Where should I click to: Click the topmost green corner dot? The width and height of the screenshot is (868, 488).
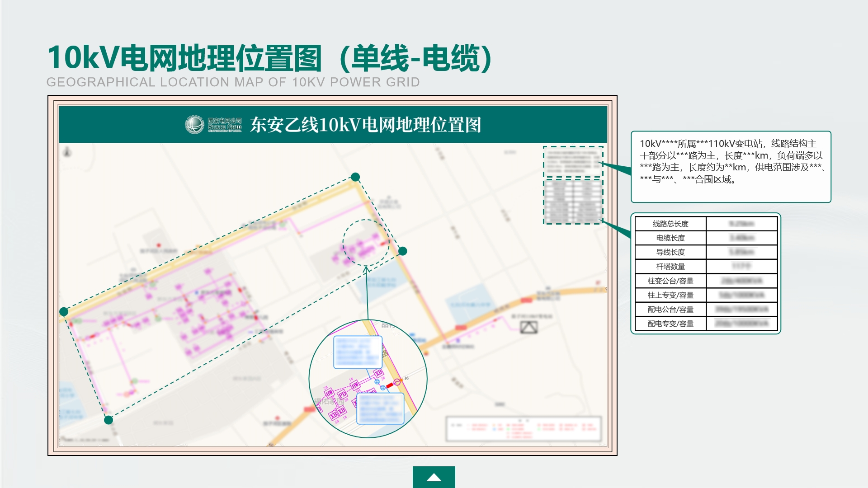coord(355,177)
